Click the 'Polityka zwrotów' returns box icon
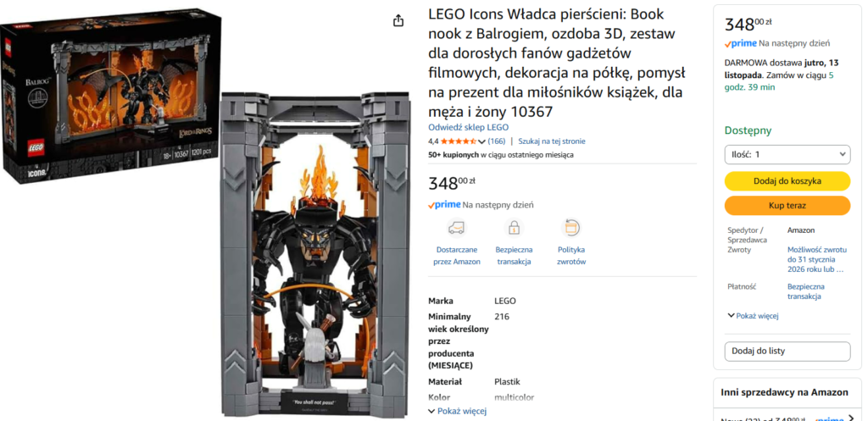The image size is (868, 421). coord(571,228)
